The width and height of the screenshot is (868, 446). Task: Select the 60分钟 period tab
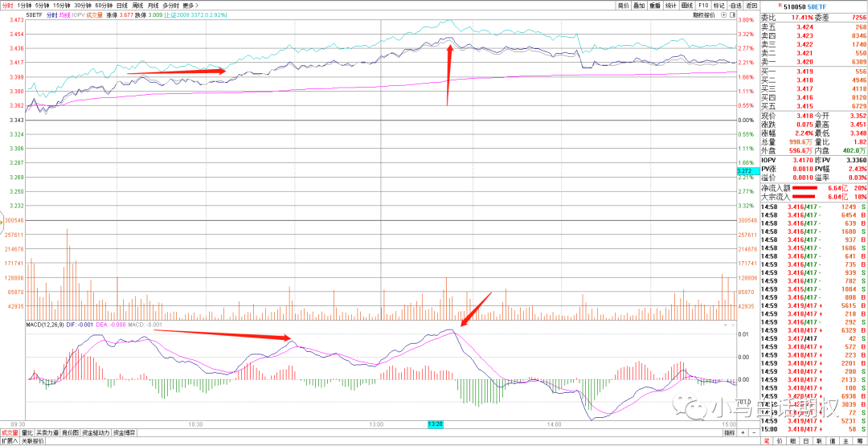click(x=104, y=5)
